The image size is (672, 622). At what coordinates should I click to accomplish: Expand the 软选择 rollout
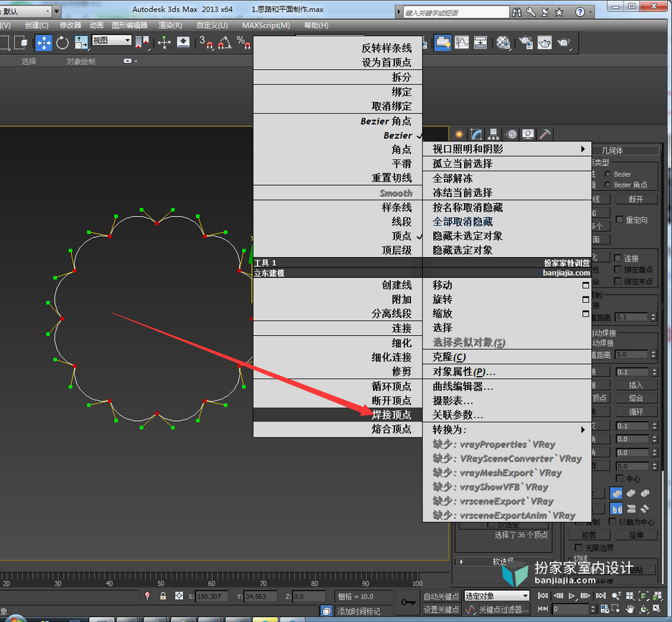(x=503, y=561)
